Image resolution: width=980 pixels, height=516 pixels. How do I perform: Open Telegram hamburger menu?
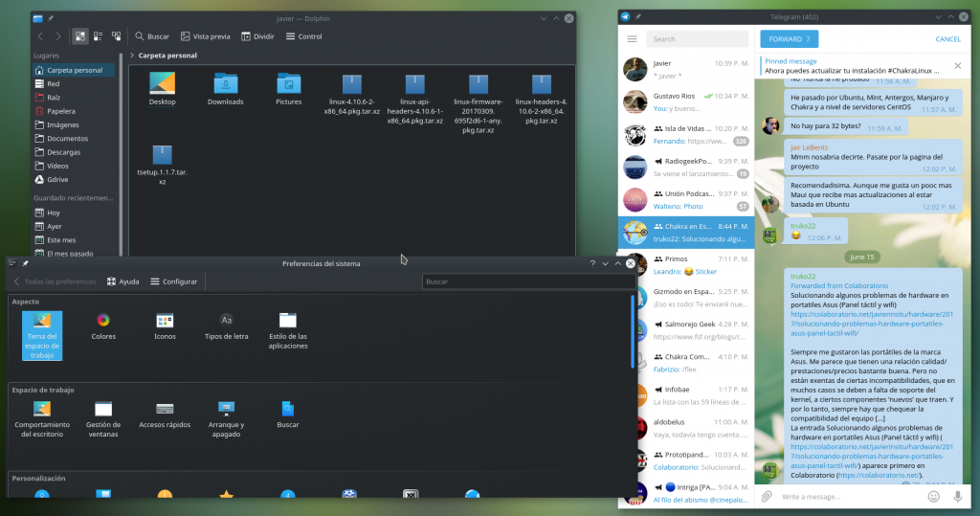tap(632, 39)
